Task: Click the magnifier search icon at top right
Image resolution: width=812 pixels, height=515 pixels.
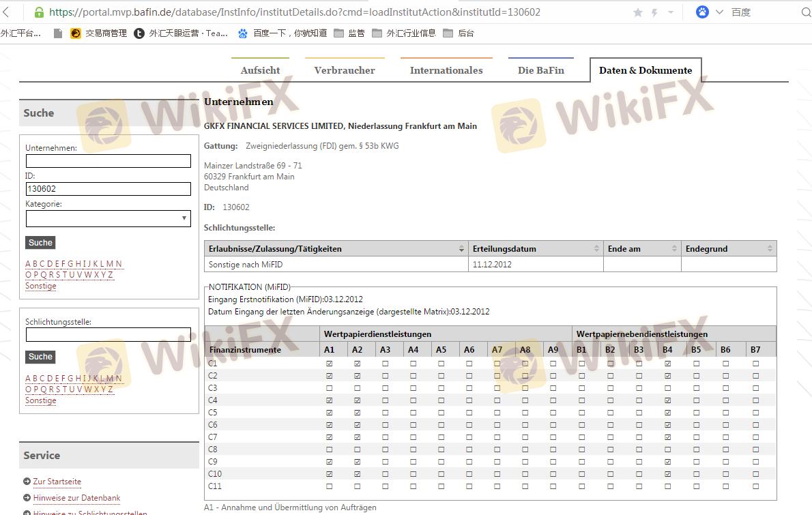Action: pos(806,12)
